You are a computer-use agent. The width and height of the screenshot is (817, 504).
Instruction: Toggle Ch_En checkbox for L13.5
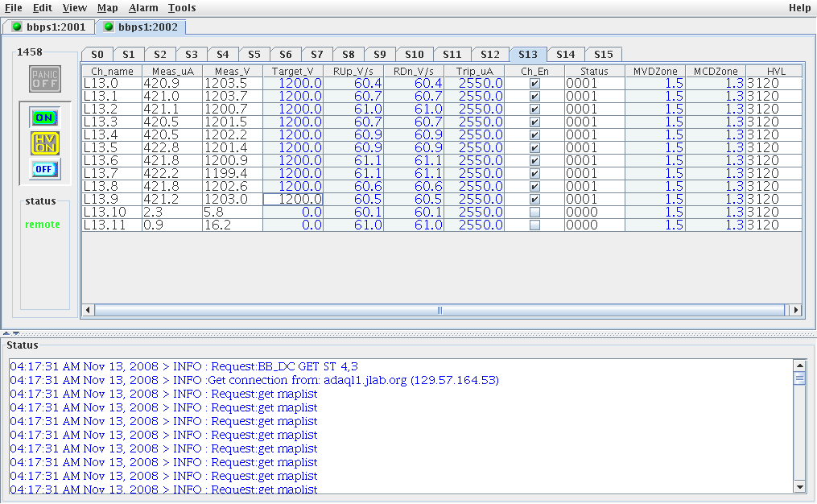click(534, 148)
